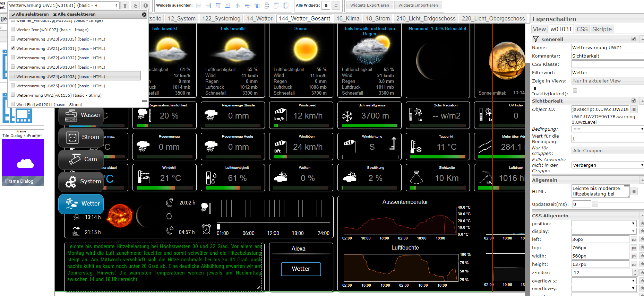Toggle the Generell section checkbox
The height and width of the screenshot is (296, 644).
[634, 39]
